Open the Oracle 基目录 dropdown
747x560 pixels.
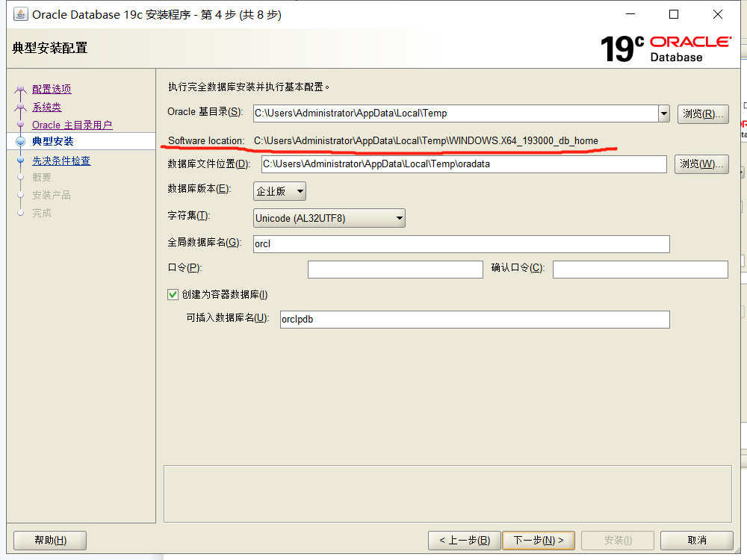[663, 113]
